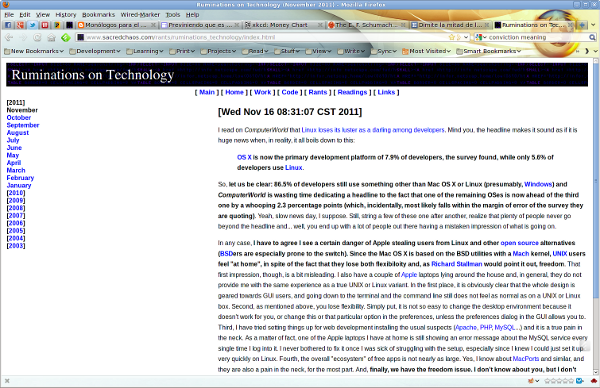
Task: Go to the October archive
Action: click(x=19, y=118)
